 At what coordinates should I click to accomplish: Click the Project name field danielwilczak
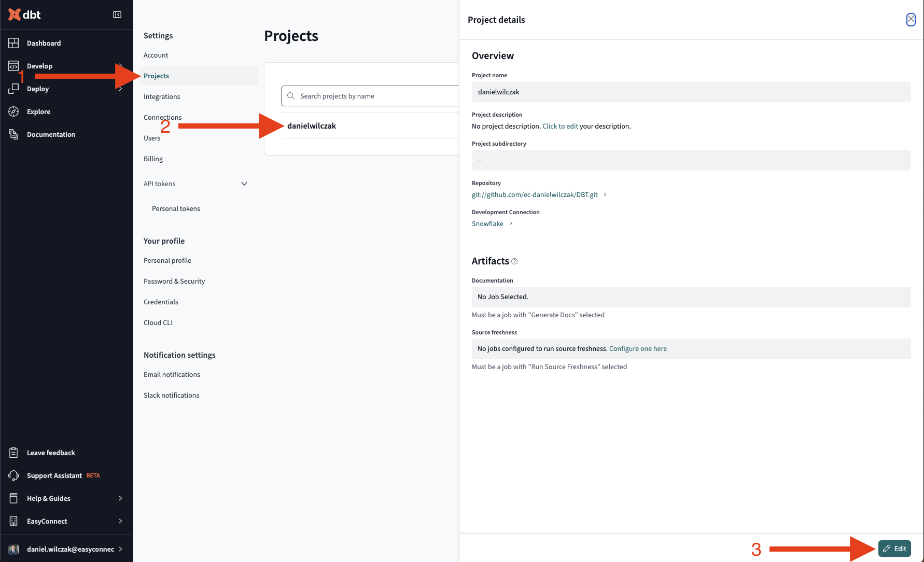coord(691,92)
